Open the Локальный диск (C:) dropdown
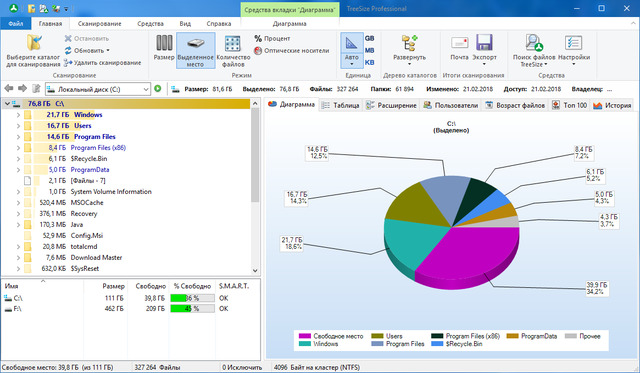The image size is (640, 373). tap(98, 89)
